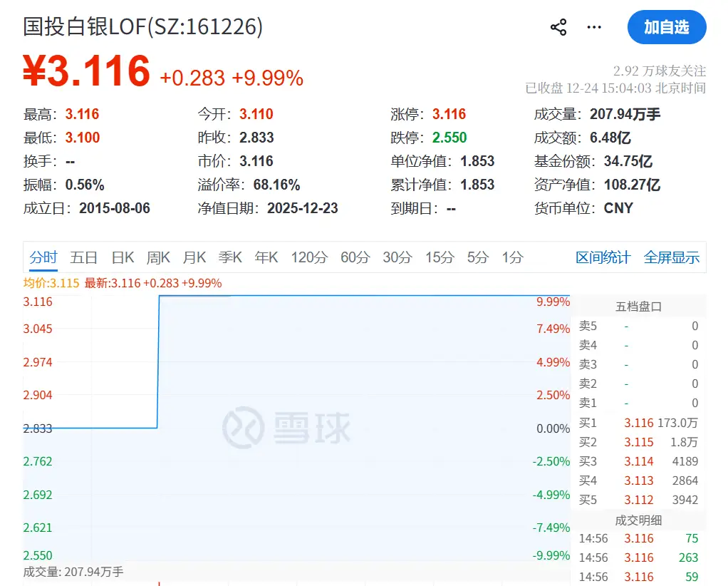Select the 60分 interval tab

[354, 257]
